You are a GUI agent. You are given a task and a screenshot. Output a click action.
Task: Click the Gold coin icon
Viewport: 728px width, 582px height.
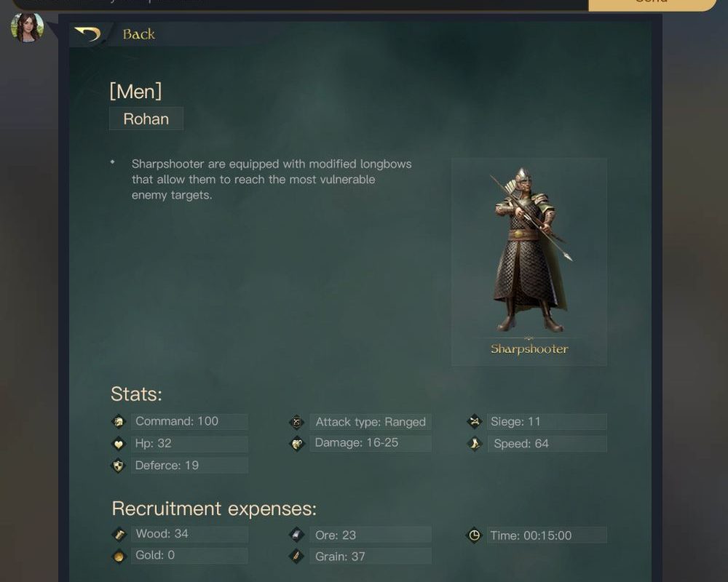[x=119, y=556]
